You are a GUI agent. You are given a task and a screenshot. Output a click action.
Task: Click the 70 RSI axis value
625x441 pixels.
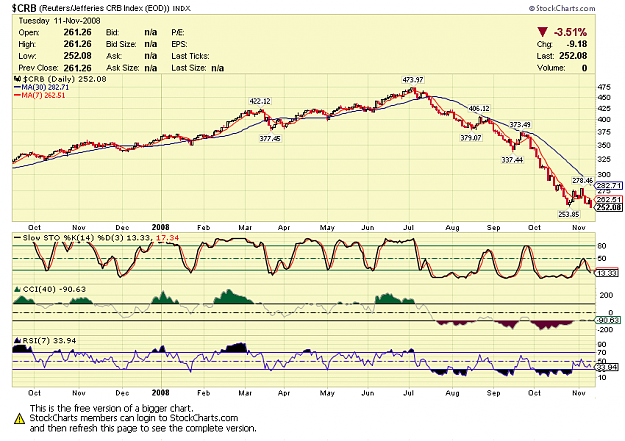tap(602, 352)
